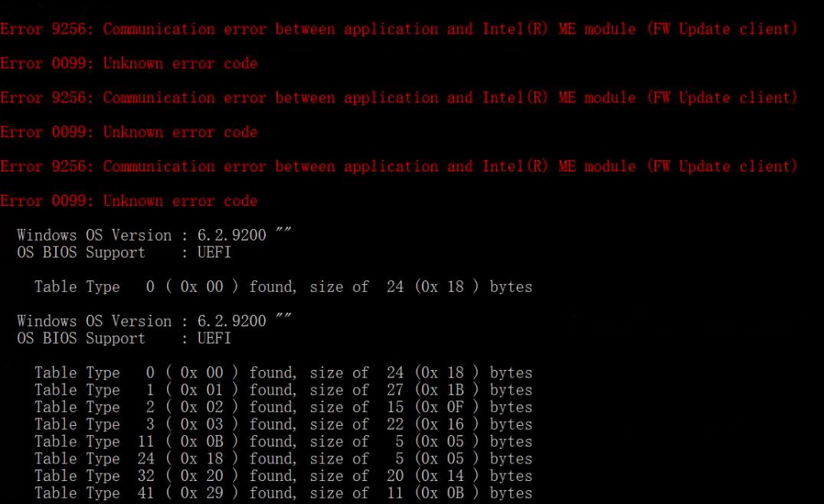Click the word 'bytes' in Table Type 41 row

(x=511, y=493)
